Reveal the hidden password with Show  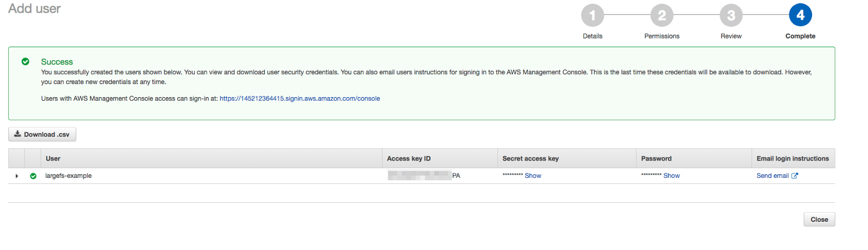tap(671, 176)
